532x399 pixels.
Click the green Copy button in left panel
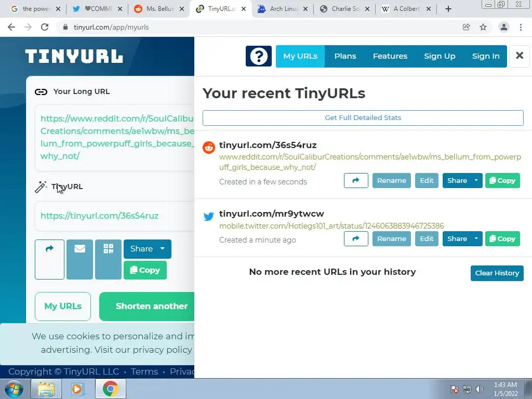[x=145, y=270]
